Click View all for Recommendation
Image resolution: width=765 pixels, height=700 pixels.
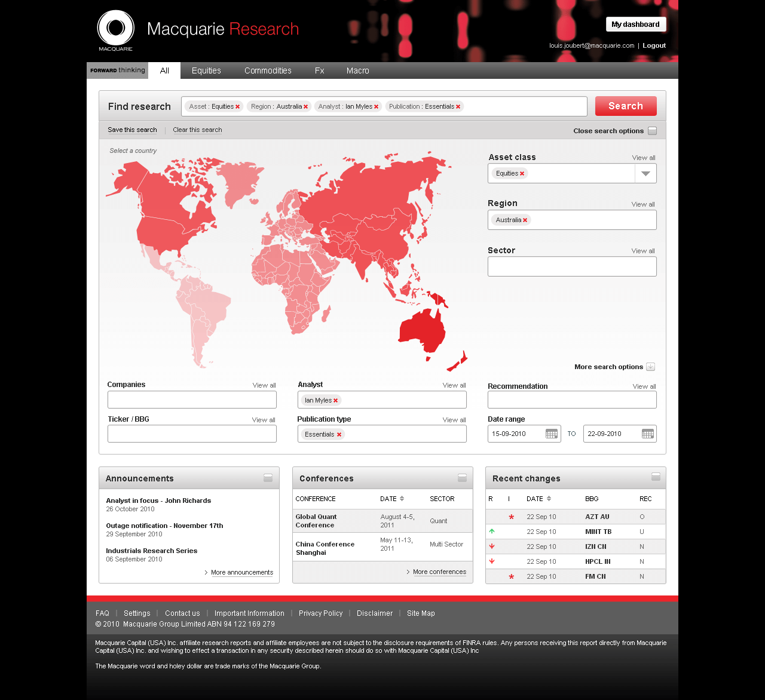[644, 386]
